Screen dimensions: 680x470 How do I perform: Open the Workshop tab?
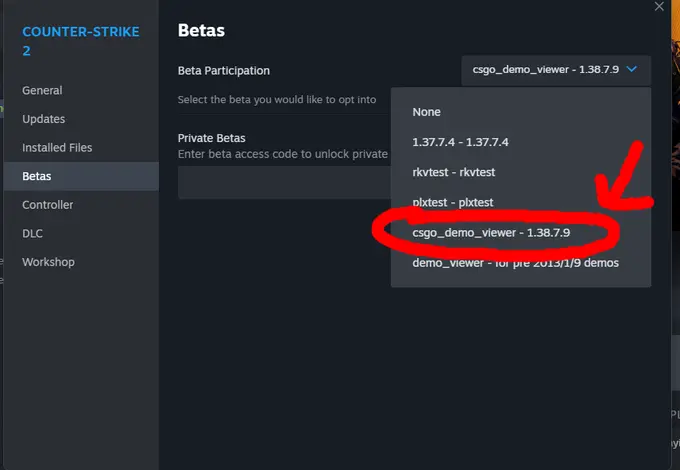48,262
